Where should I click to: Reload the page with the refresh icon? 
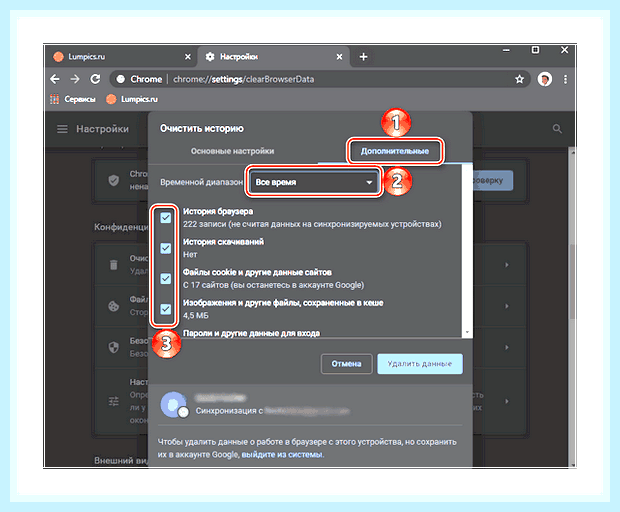tap(95, 79)
